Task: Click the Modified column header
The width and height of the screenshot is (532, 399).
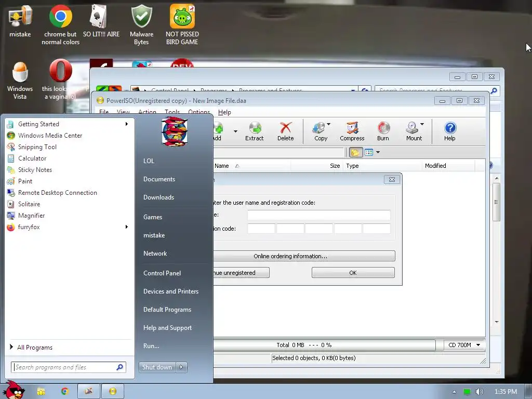Action: (x=448, y=166)
